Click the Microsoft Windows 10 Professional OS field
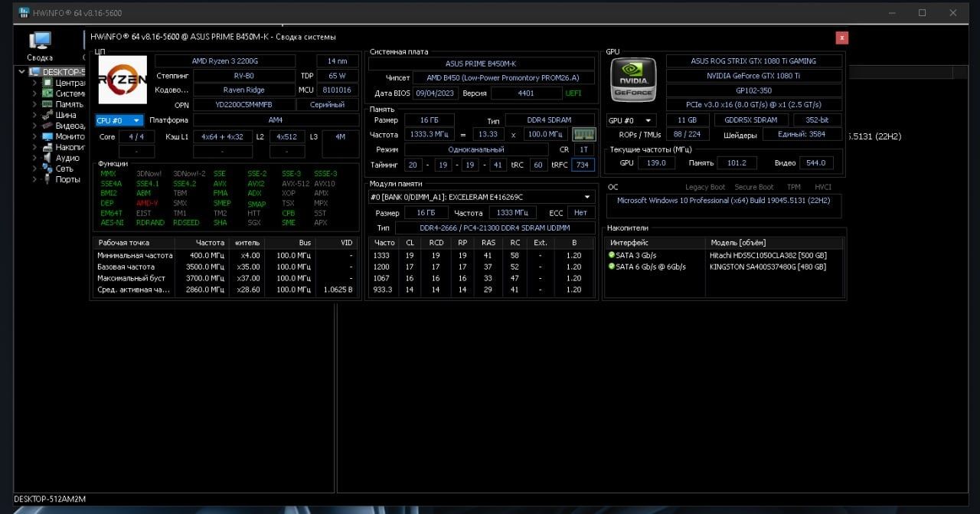 pyautogui.click(x=724, y=205)
